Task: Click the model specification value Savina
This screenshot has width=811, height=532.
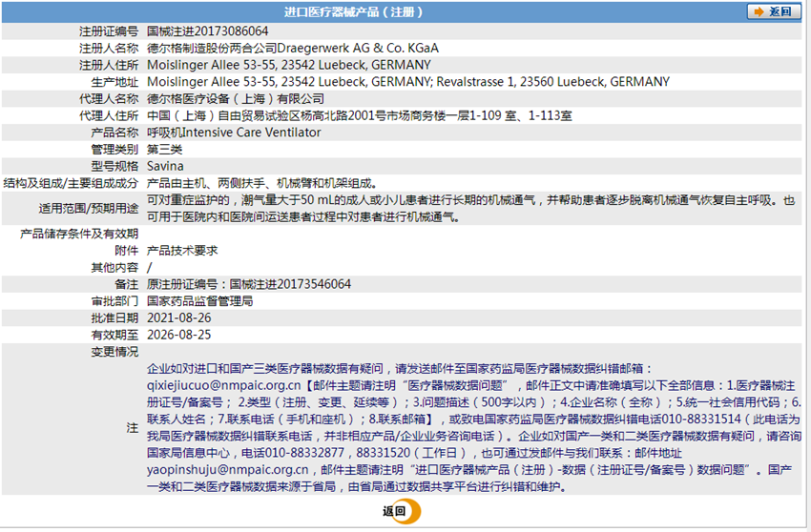Action: click(x=165, y=166)
